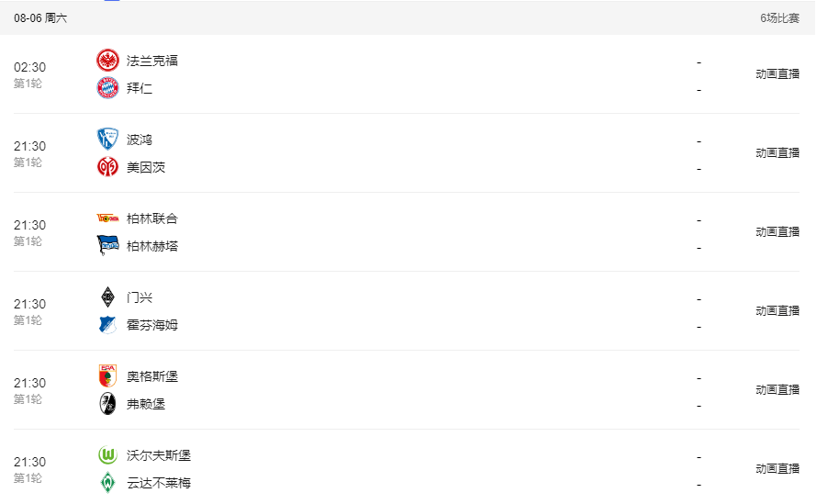Viewport: 817px width, 504px height.
Task: Click the Mainz 05 red logo
Action: pyautogui.click(x=107, y=167)
